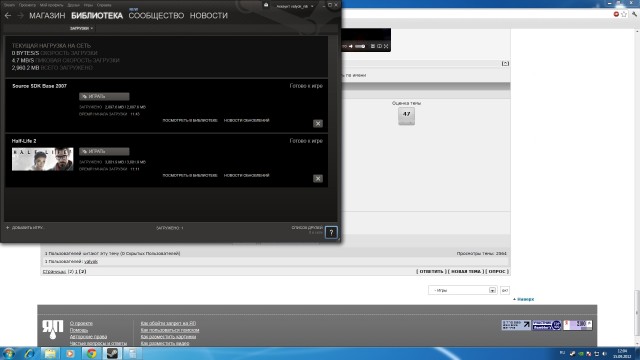Click ОТВЕТИТЬ link in the forum
The height and width of the screenshot is (360, 640).
431,272
